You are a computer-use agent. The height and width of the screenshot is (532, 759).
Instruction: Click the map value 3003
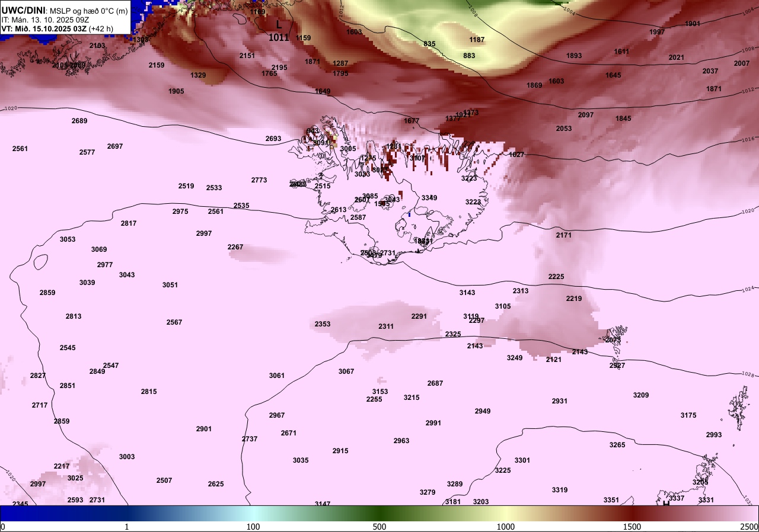click(x=127, y=457)
